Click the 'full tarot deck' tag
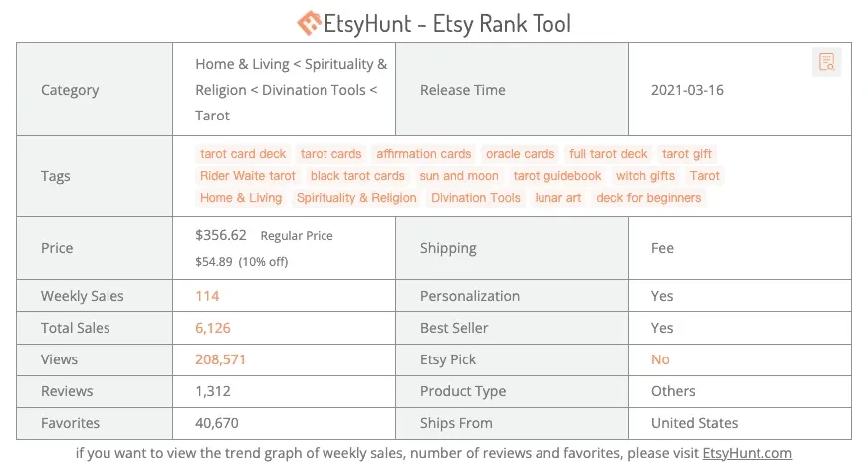Viewport: 868px width, 476px height. (608, 154)
